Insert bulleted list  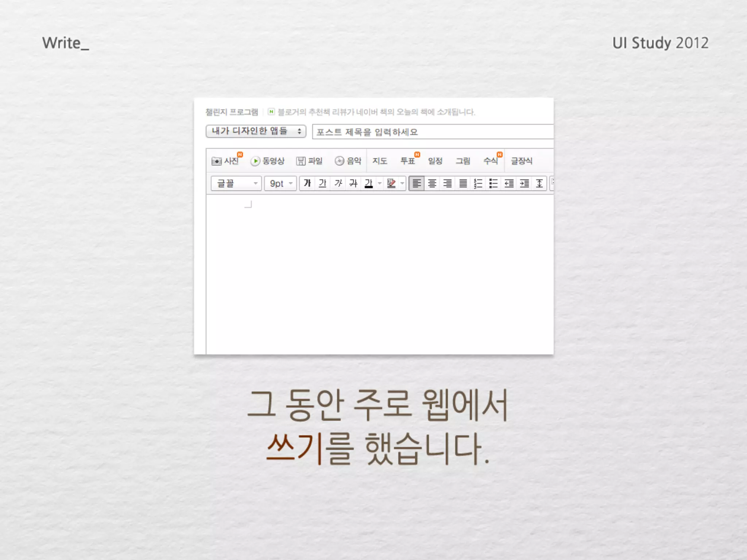pos(493,183)
